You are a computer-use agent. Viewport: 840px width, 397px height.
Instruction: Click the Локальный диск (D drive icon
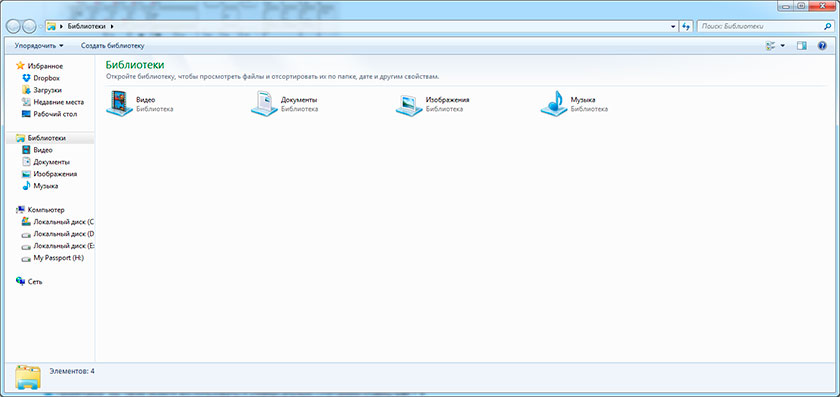(x=26, y=234)
